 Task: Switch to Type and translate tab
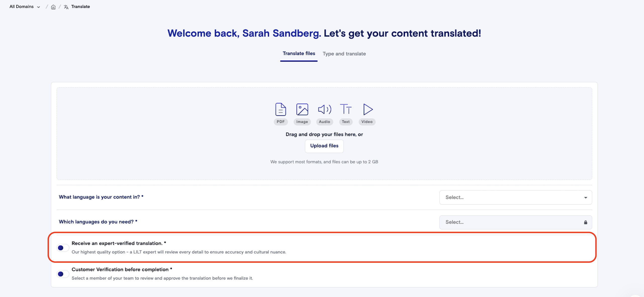tap(344, 54)
